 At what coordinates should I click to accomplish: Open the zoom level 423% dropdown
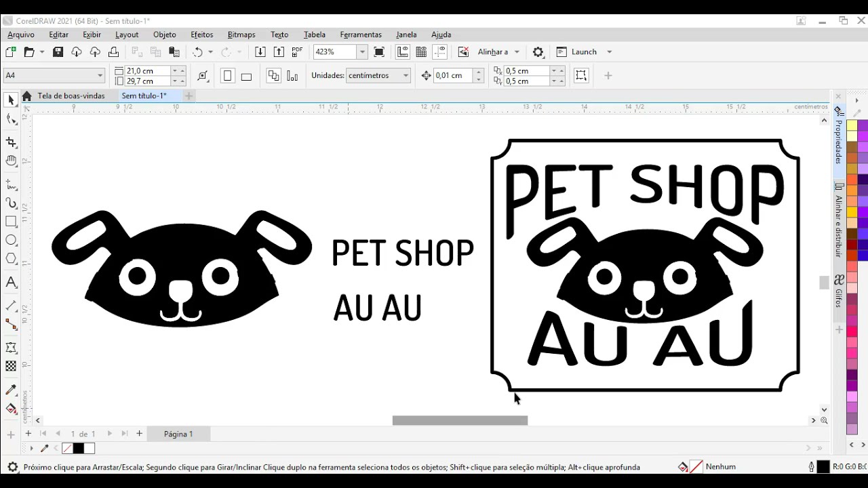point(362,52)
